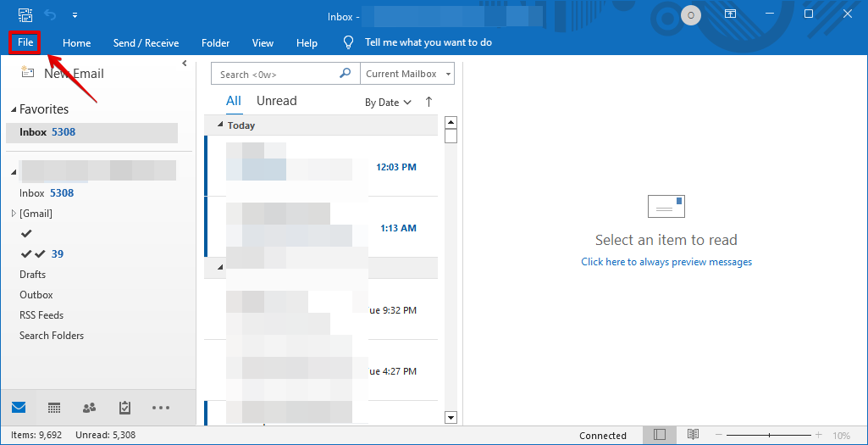Open the File menu tab

pos(25,42)
